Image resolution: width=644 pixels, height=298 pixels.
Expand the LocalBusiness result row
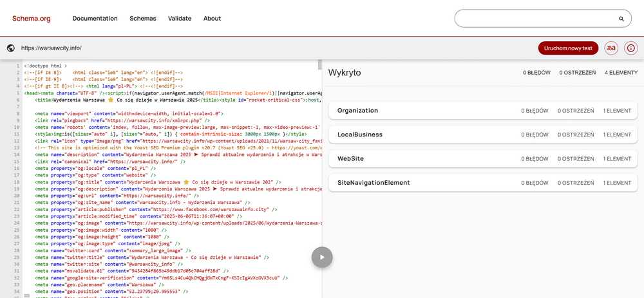click(x=483, y=135)
